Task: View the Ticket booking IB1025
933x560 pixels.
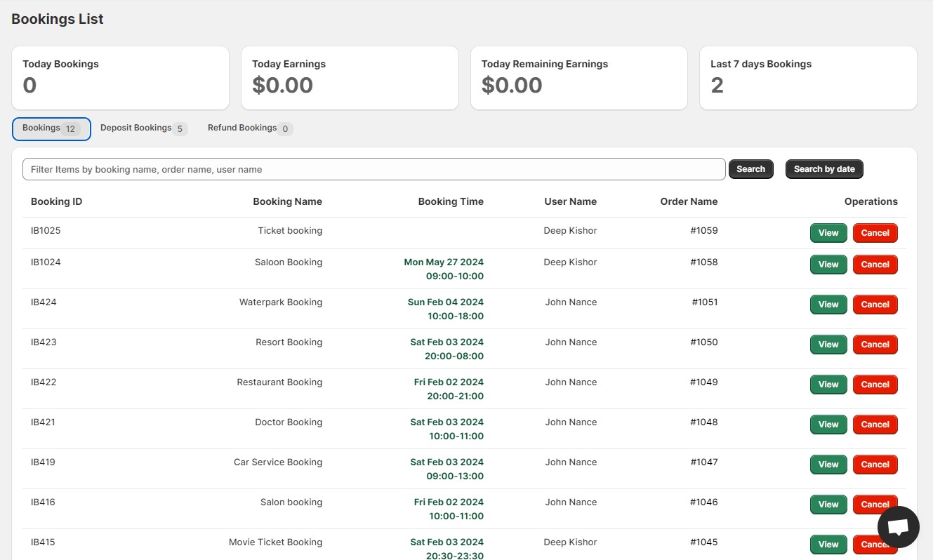Action: point(828,233)
